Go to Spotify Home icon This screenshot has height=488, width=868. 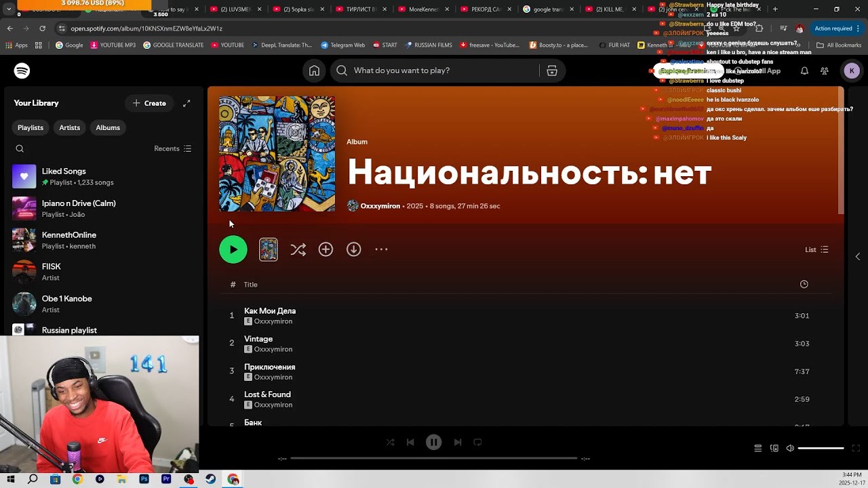point(314,70)
